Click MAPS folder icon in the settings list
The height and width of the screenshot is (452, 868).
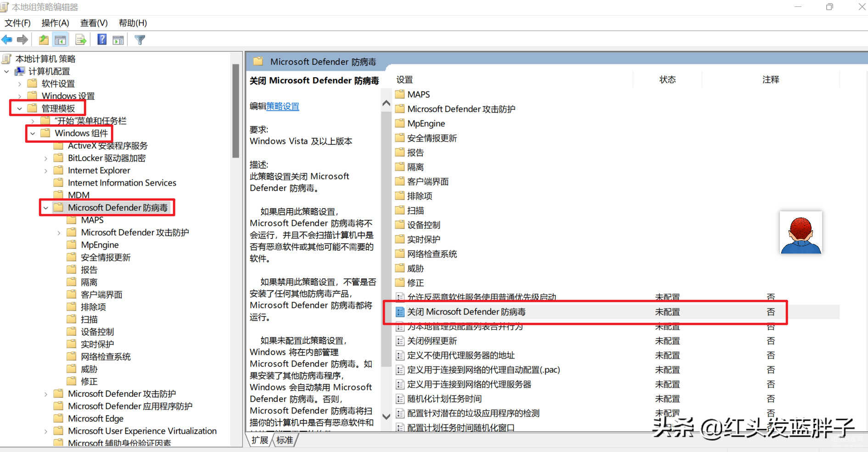coord(400,94)
